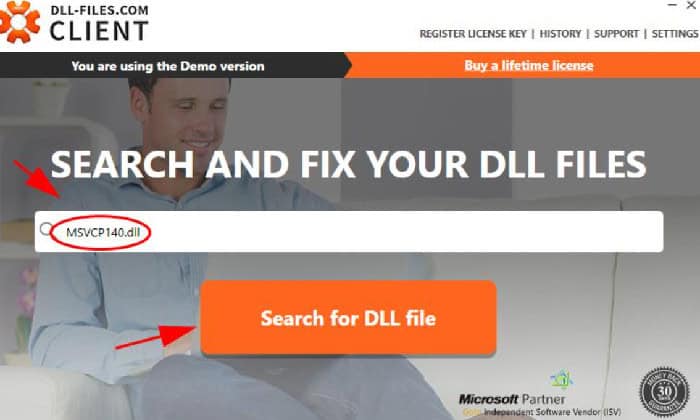Open the Support menu item
Viewport: 700px width, 420px height.
pyautogui.click(x=616, y=34)
